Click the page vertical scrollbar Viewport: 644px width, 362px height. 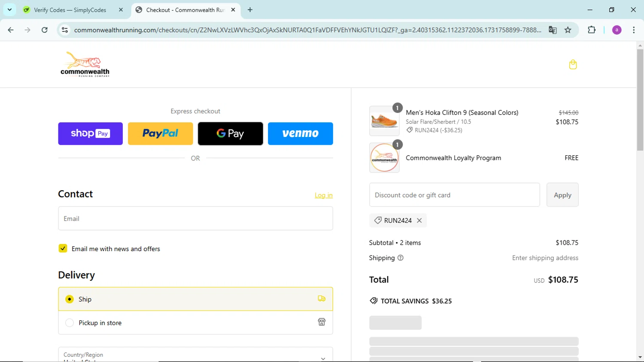(640, 100)
